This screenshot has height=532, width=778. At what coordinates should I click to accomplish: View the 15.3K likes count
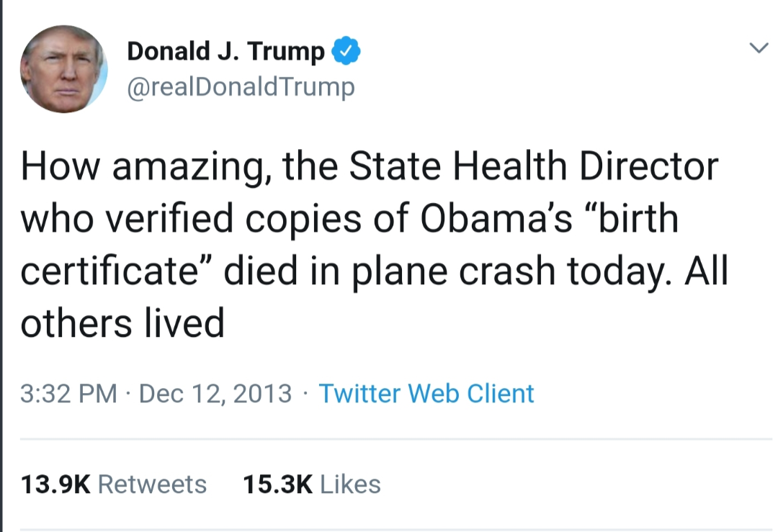coord(277,484)
